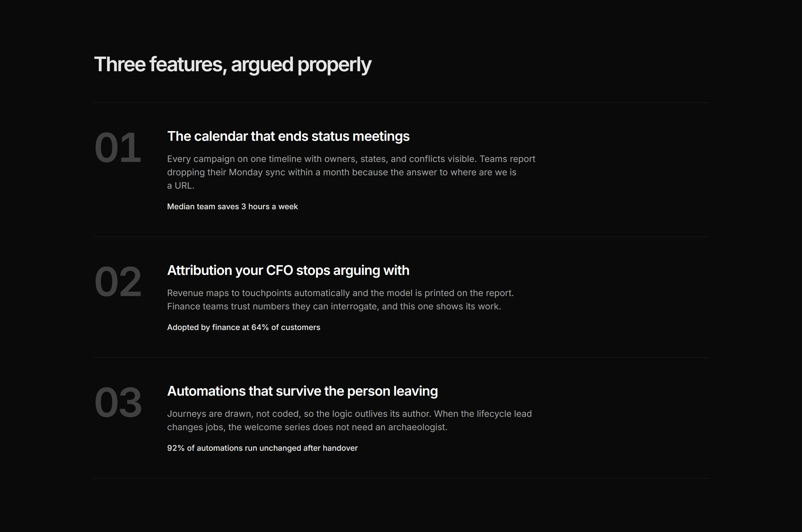802x532 pixels.
Task: Click the word "properly" in the main heading
Action: click(x=334, y=65)
